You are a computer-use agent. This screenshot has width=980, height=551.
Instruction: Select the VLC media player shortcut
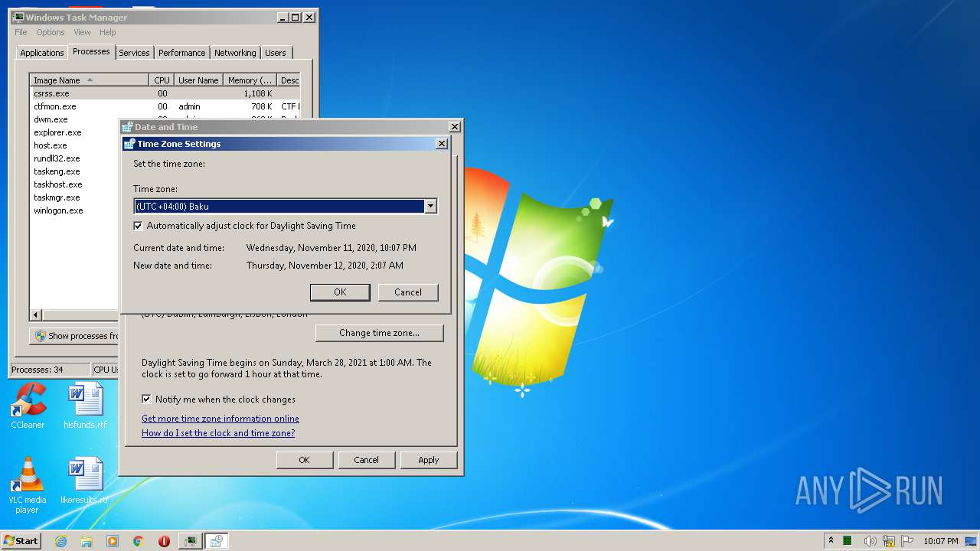click(28, 485)
